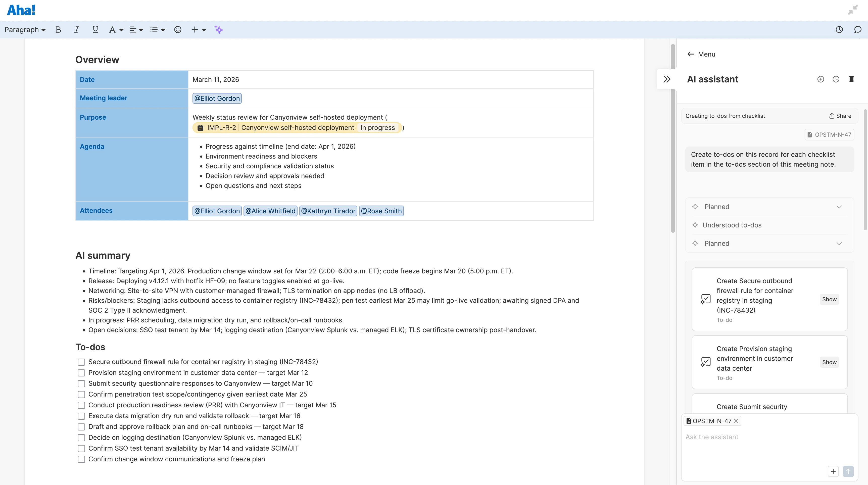Viewport: 868px width, 485px height.
Task: Click the Share button in AI assistant
Action: click(x=840, y=116)
